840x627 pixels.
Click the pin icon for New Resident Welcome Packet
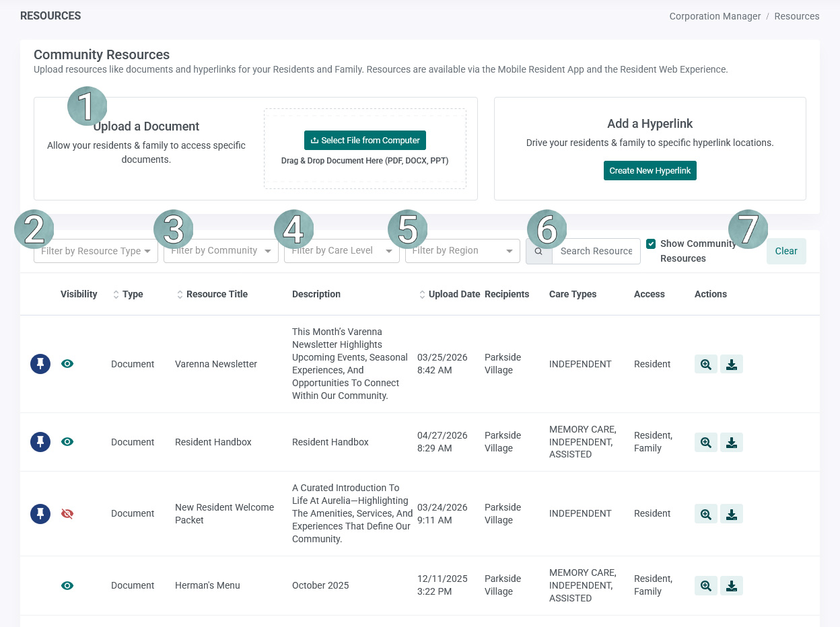tap(40, 513)
